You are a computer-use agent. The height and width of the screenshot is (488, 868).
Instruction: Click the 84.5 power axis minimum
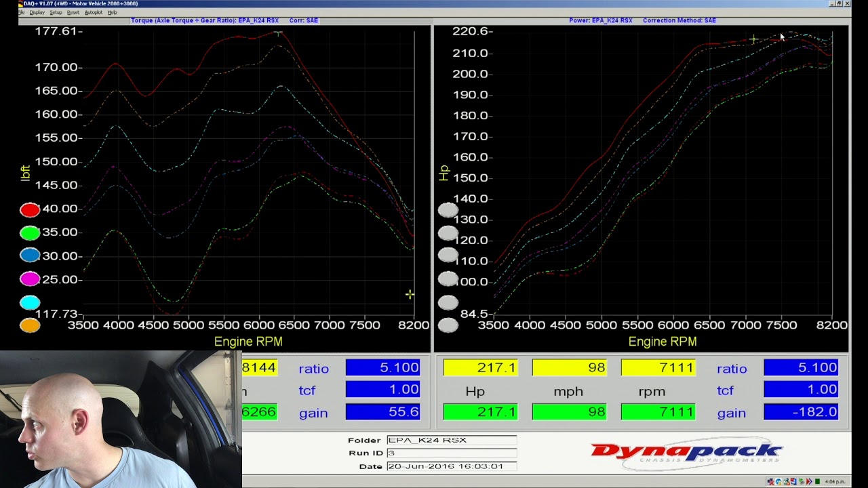click(x=474, y=314)
